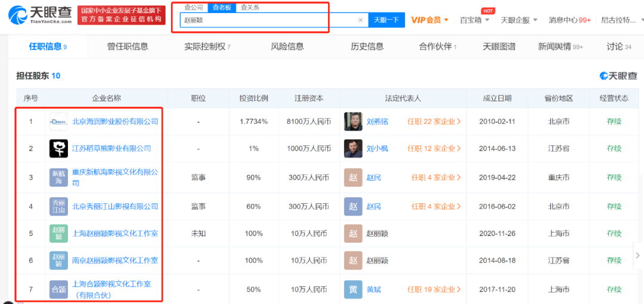Click the 北京海润影业 company logo
Screen dimensions: 644x304
tap(58, 122)
